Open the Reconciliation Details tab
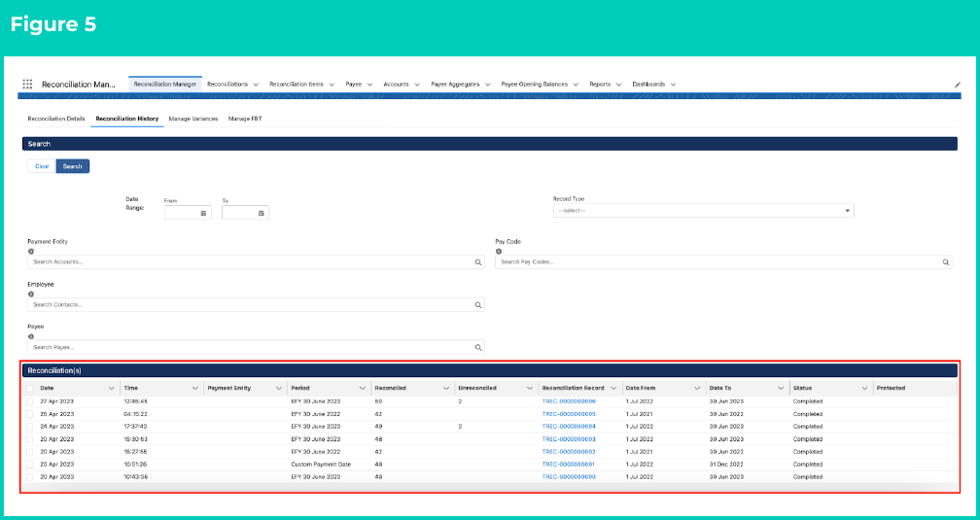The height and width of the screenshot is (520, 980). [56, 119]
